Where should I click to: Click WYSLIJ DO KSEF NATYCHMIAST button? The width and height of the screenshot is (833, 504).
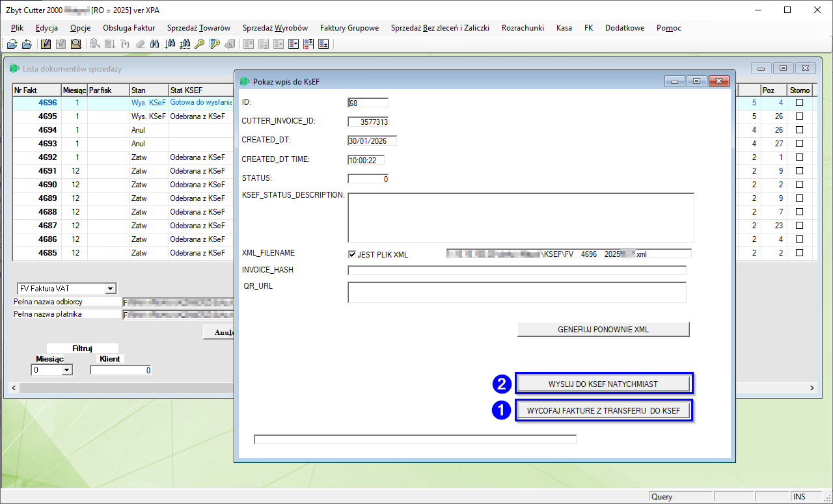coord(603,384)
